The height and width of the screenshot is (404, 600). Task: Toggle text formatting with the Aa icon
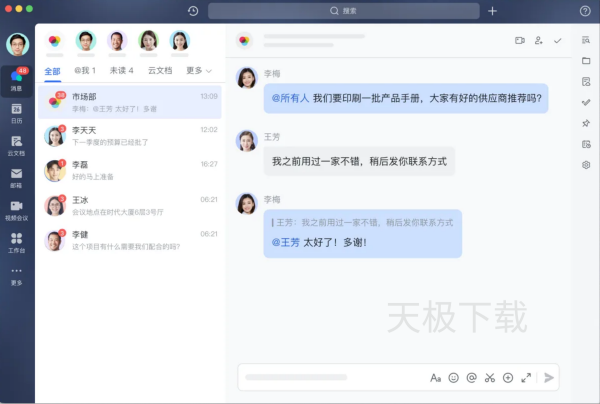click(x=435, y=378)
